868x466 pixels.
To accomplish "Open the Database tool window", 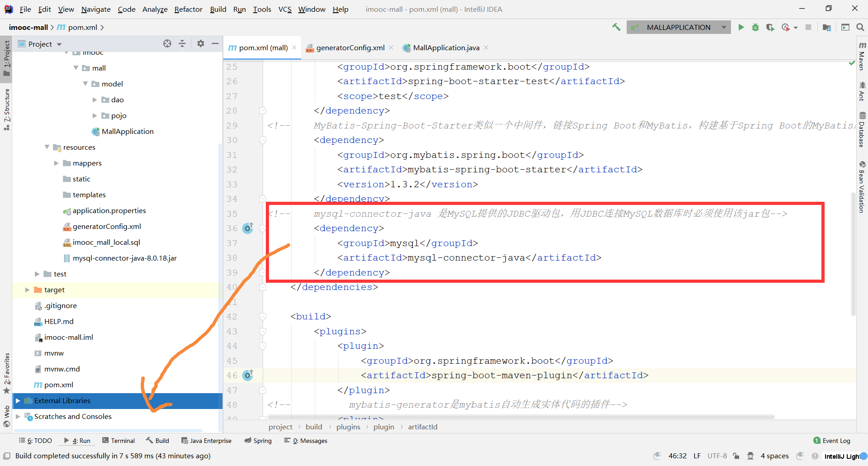I will coord(862,129).
